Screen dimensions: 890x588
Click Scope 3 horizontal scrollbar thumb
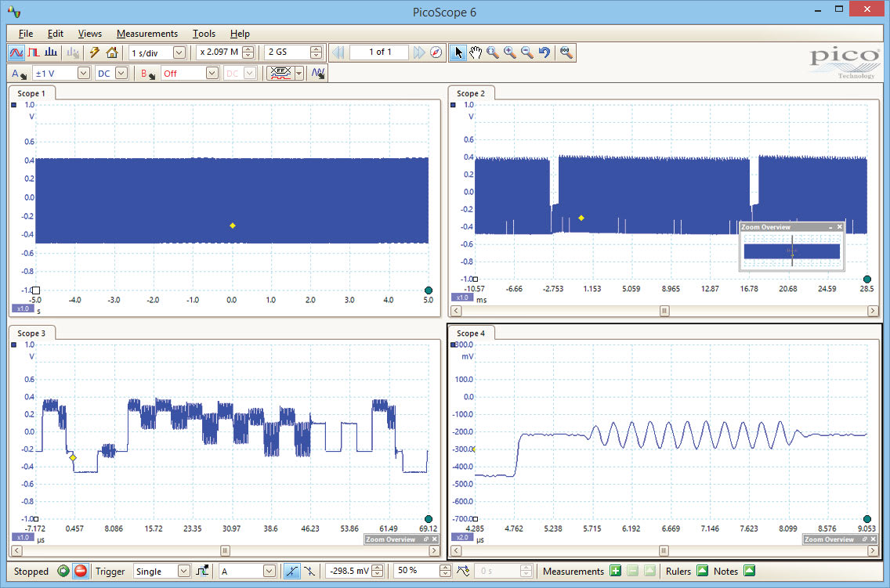pos(225,550)
